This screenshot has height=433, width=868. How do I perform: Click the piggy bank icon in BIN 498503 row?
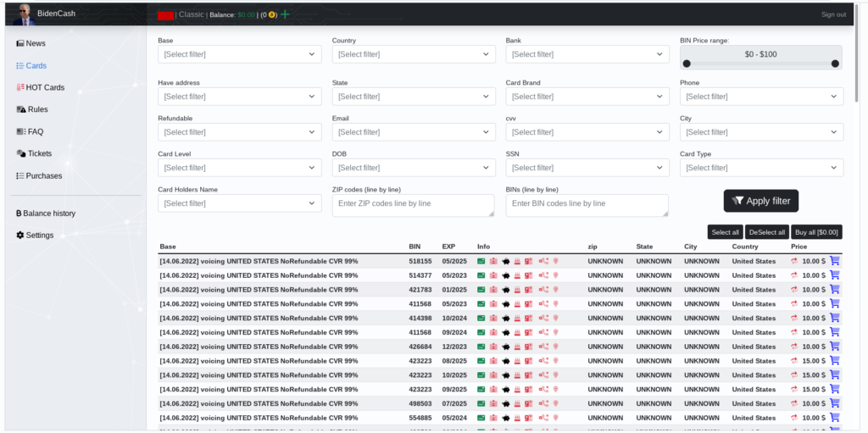[x=505, y=403]
